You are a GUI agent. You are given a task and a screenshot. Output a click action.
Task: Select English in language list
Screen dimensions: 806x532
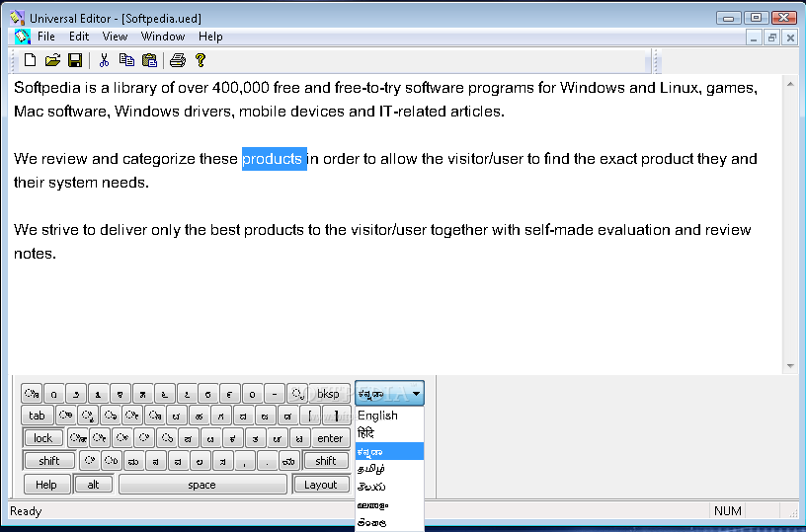click(389, 415)
